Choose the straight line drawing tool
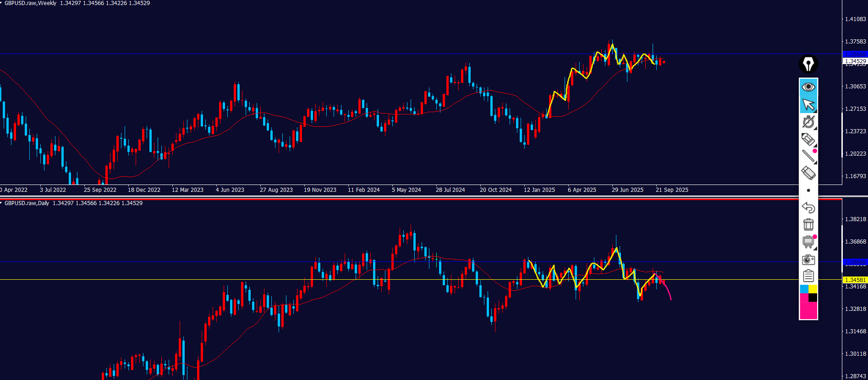The image size is (868, 380). [x=808, y=156]
